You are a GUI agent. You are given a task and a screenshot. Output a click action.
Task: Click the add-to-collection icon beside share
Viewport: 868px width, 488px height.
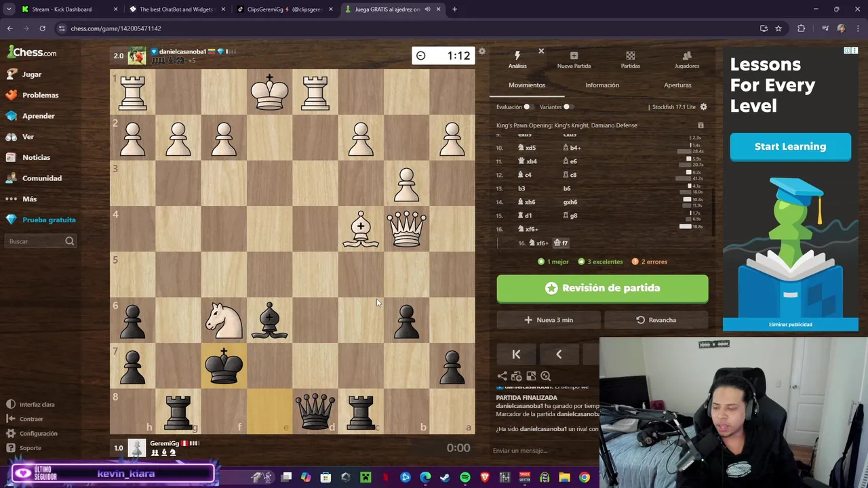point(517,376)
